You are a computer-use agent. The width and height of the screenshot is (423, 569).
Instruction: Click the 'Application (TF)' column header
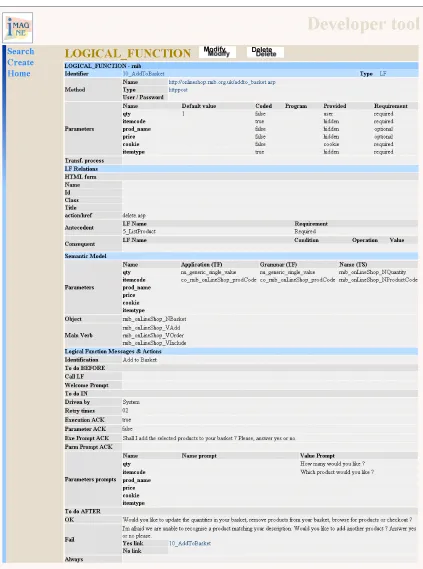point(202,265)
